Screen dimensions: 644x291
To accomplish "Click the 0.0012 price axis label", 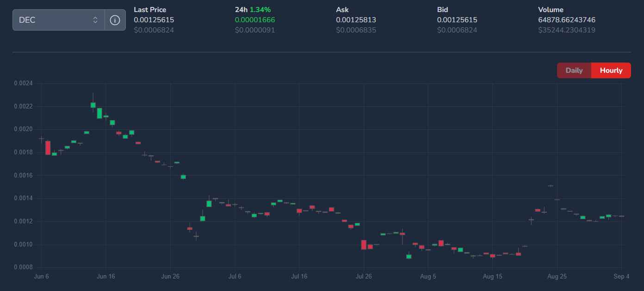I will (23, 221).
